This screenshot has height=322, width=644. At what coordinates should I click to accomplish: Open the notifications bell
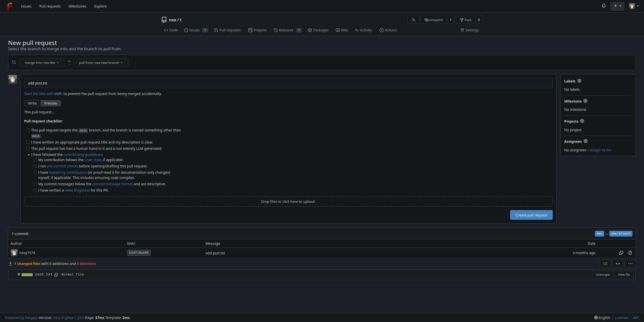point(603,6)
